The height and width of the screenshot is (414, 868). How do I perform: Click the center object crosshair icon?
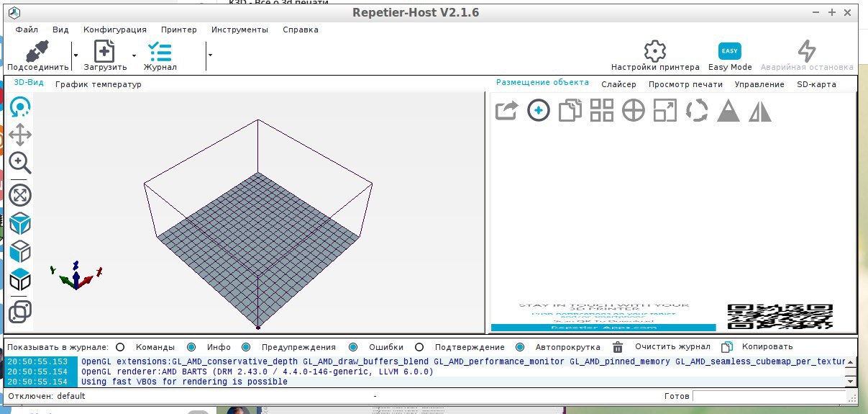633,110
